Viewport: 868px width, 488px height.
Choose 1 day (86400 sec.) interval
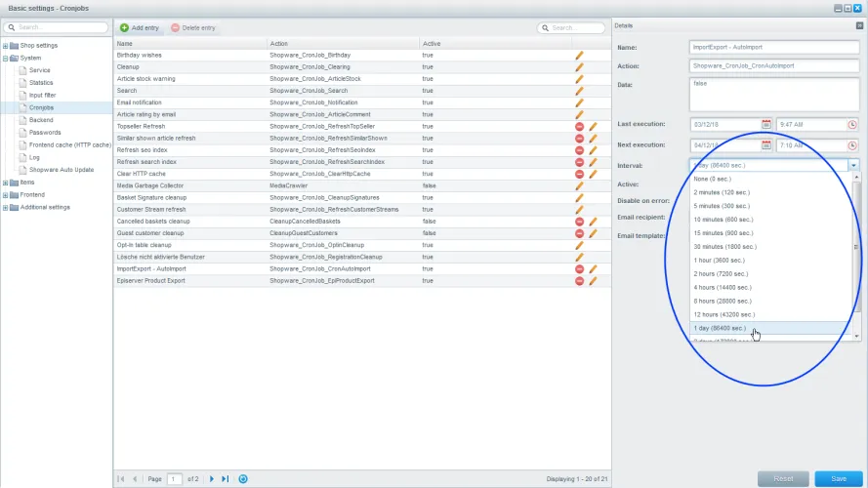pos(769,328)
